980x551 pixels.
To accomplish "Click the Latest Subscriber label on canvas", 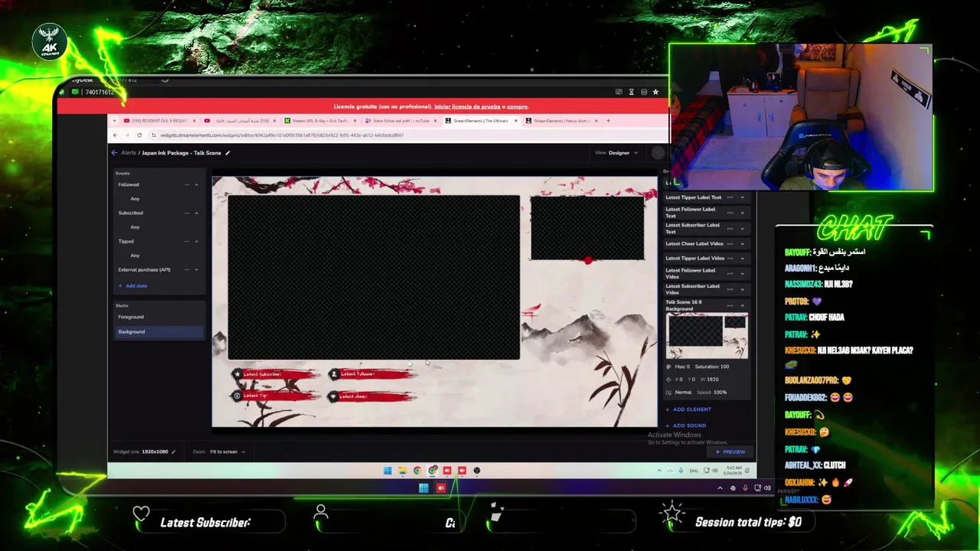I will tap(275, 374).
